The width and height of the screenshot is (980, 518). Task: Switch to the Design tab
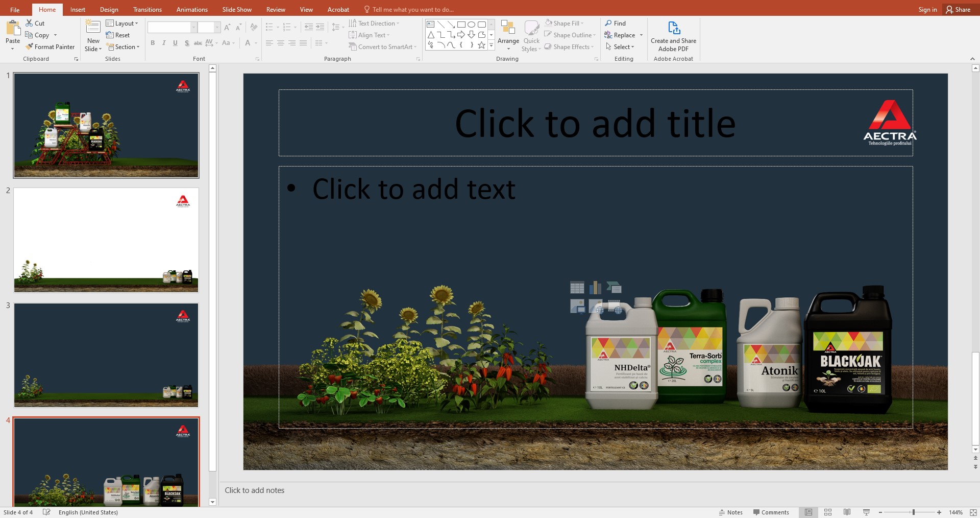(x=109, y=9)
